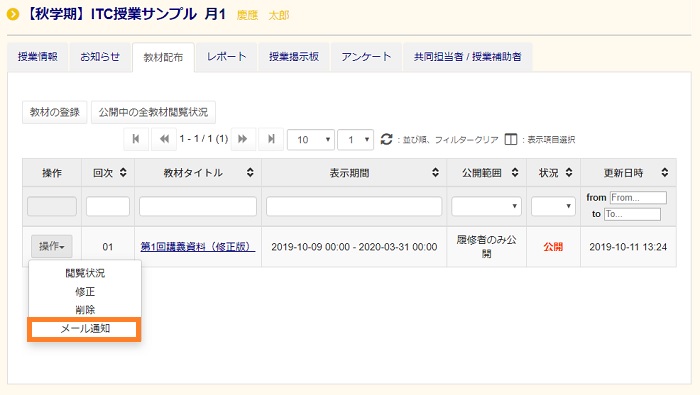Choose 修正 from the operation menu

point(85,292)
